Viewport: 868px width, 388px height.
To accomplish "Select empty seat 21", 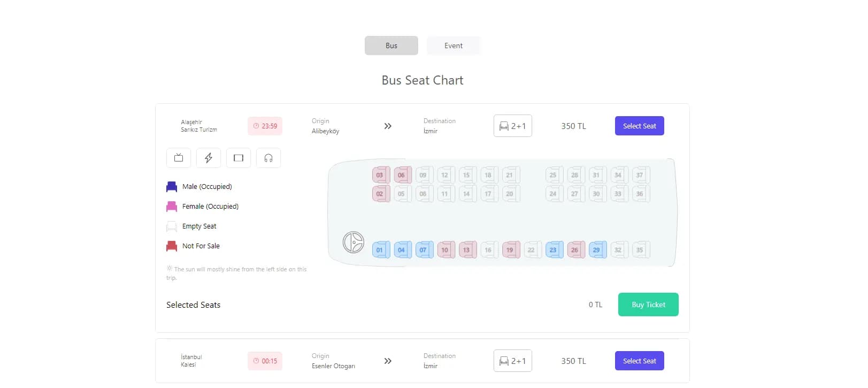I will click(x=511, y=175).
